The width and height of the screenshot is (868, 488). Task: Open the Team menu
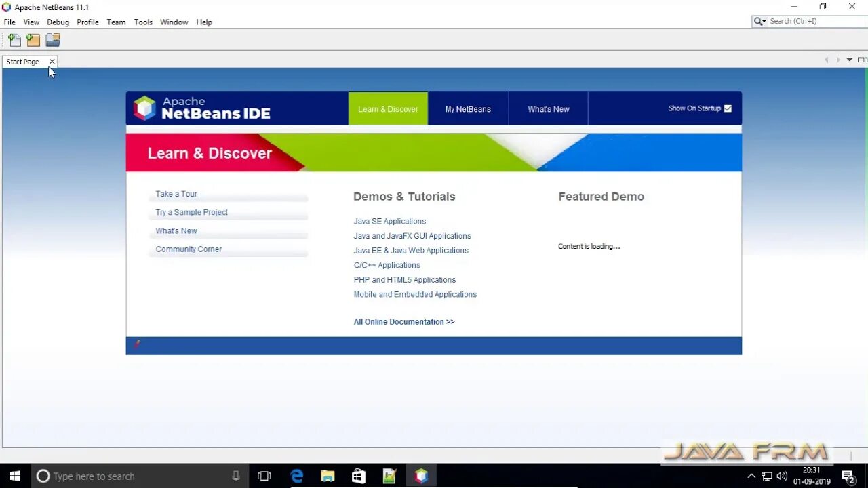tap(116, 22)
